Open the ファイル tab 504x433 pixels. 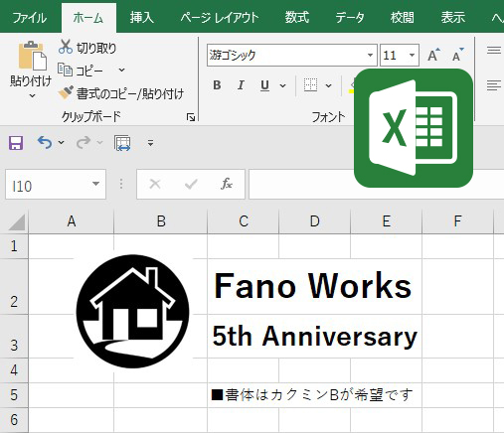click(30, 18)
